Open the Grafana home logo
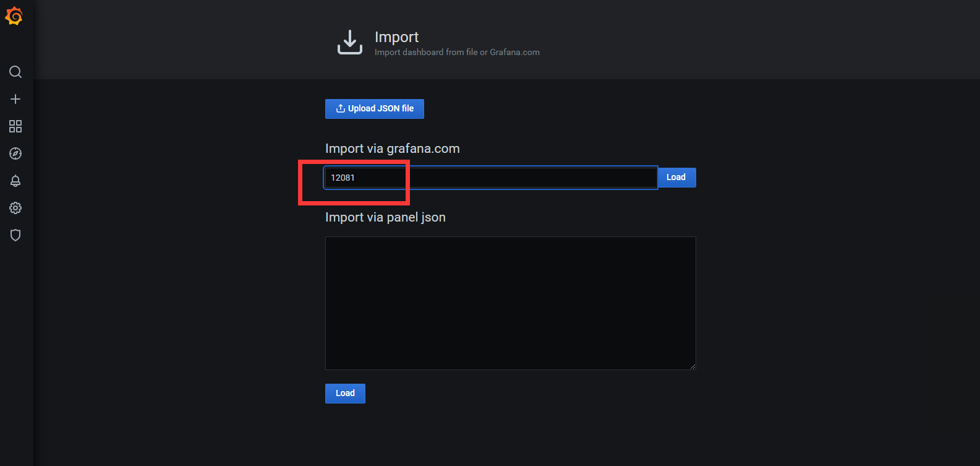Image resolution: width=980 pixels, height=466 pixels. coord(14,16)
